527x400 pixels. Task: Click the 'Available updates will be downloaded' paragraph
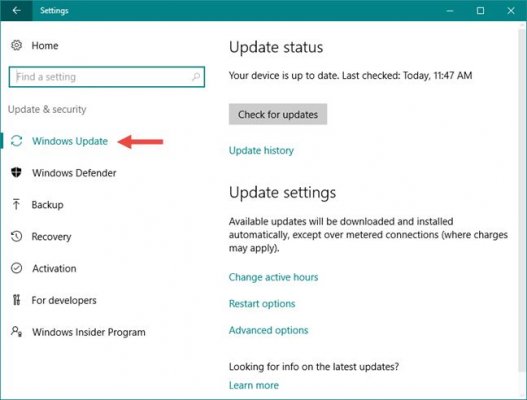[x=368, y=235]
